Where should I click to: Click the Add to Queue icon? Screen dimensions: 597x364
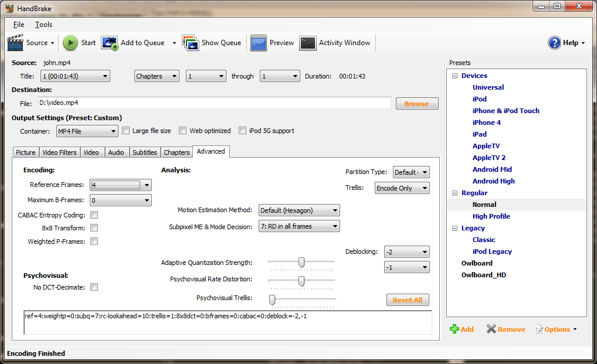click(110, 43)
